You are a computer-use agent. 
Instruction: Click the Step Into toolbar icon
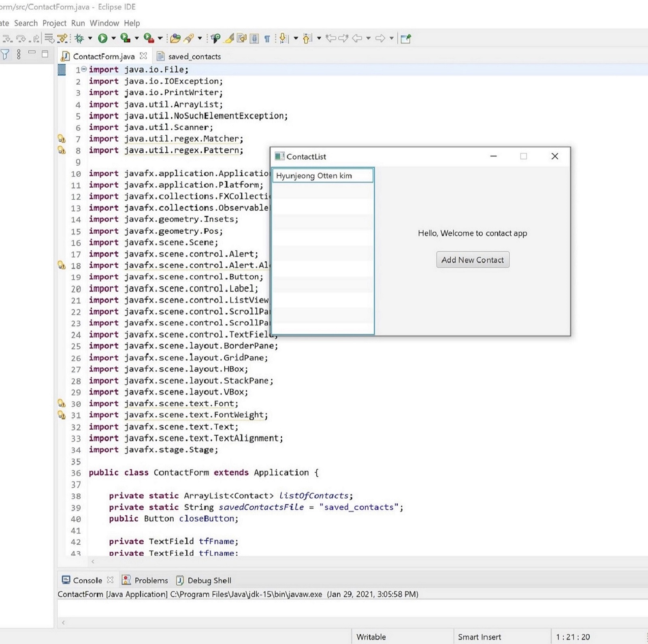(x=7, y=38)
